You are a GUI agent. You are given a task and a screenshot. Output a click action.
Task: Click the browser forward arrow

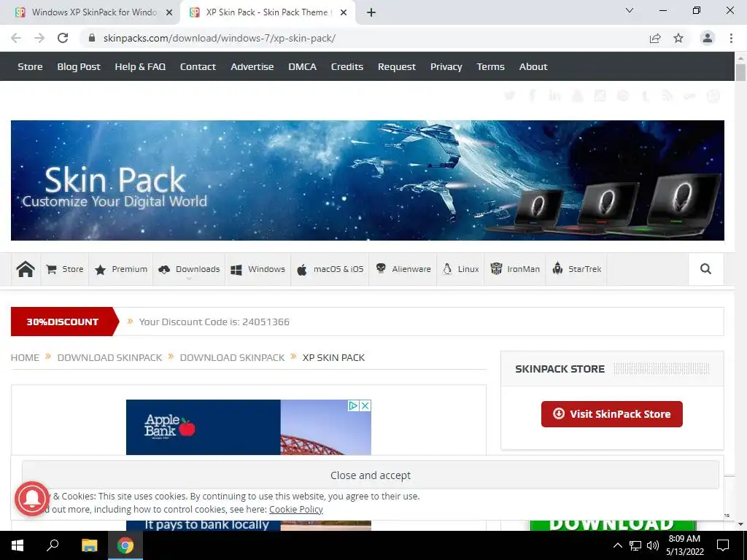39,38
